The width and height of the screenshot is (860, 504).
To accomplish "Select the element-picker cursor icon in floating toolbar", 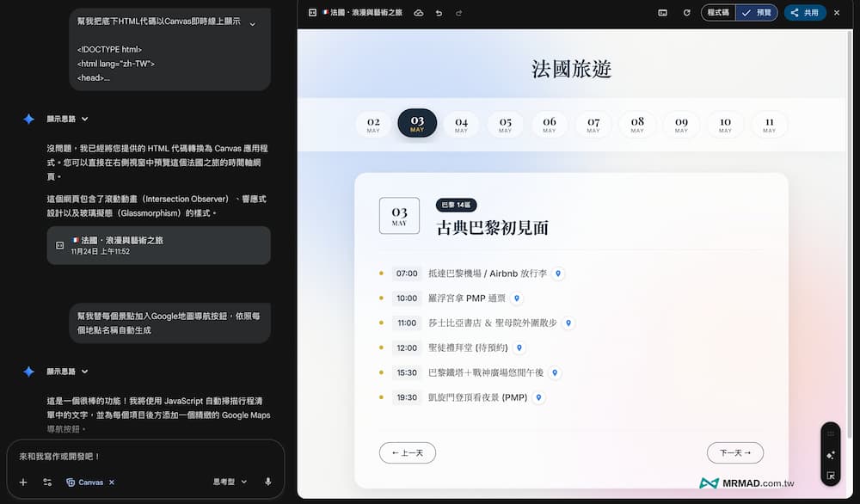I will 831,475.
